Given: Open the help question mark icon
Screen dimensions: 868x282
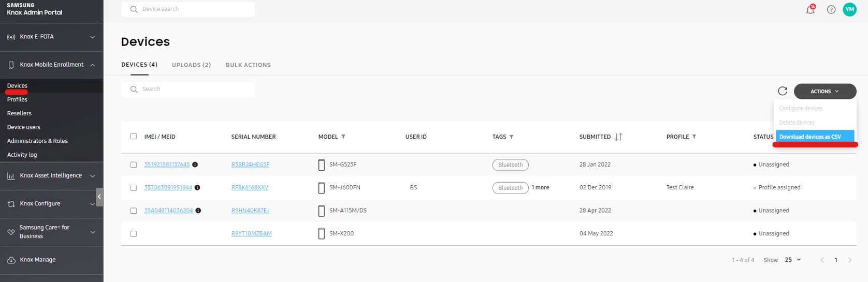Looking at the screenshot, I should pyautogui.click(x=831, y=9).
